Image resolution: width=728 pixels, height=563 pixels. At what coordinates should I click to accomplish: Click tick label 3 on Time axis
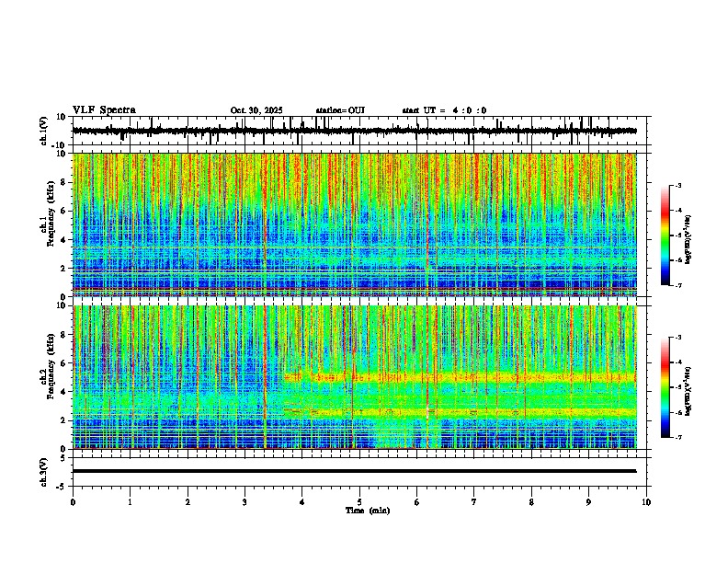pos(245,502)
